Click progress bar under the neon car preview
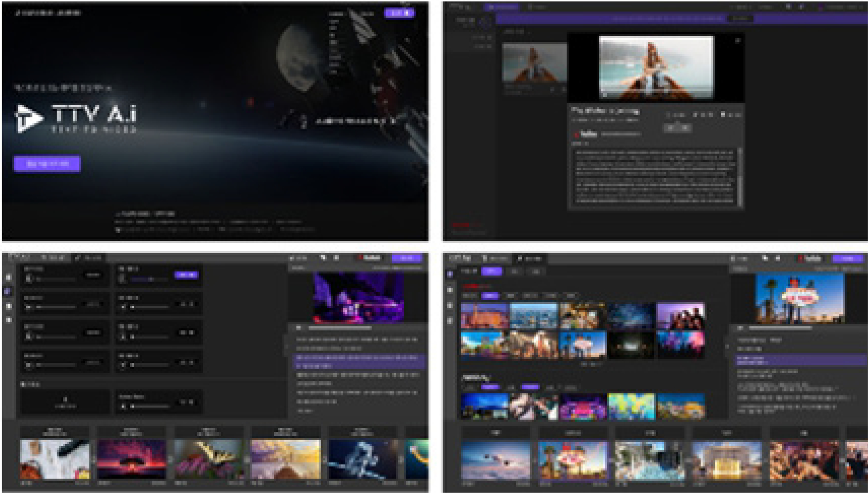 coord(340,328)
